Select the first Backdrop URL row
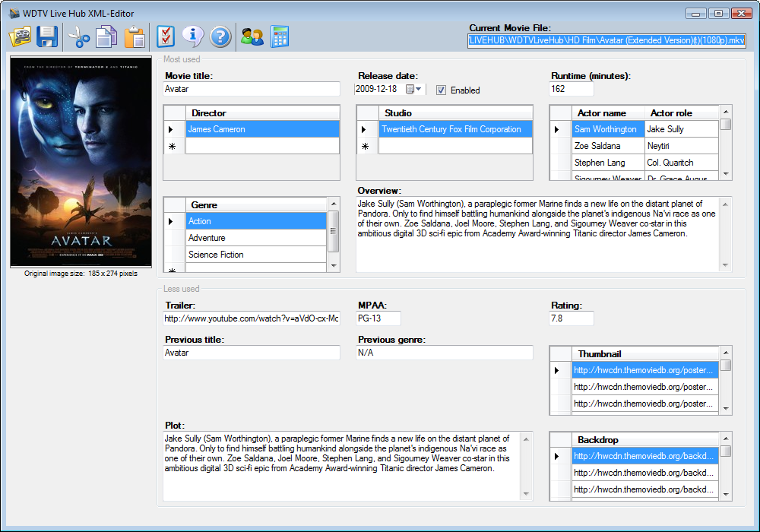Screen dimensions: 760x532 point(644,456)
